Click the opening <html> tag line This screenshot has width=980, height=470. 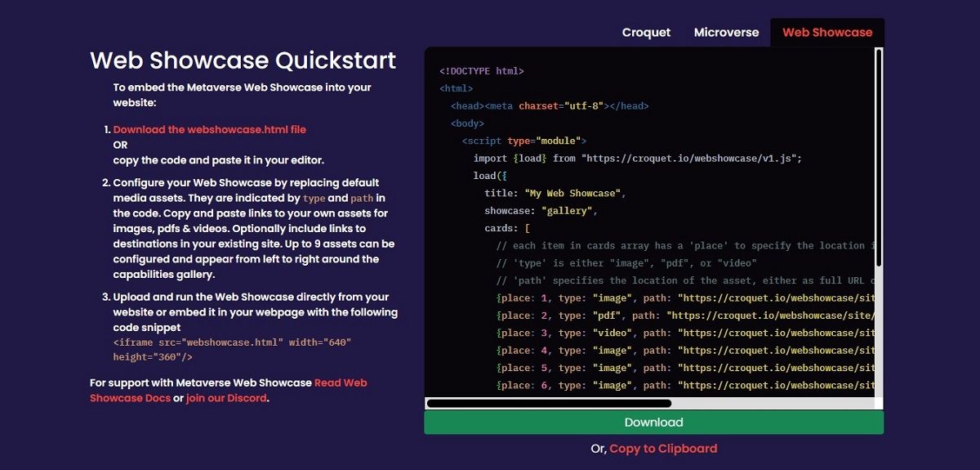[x=456, y=88]
